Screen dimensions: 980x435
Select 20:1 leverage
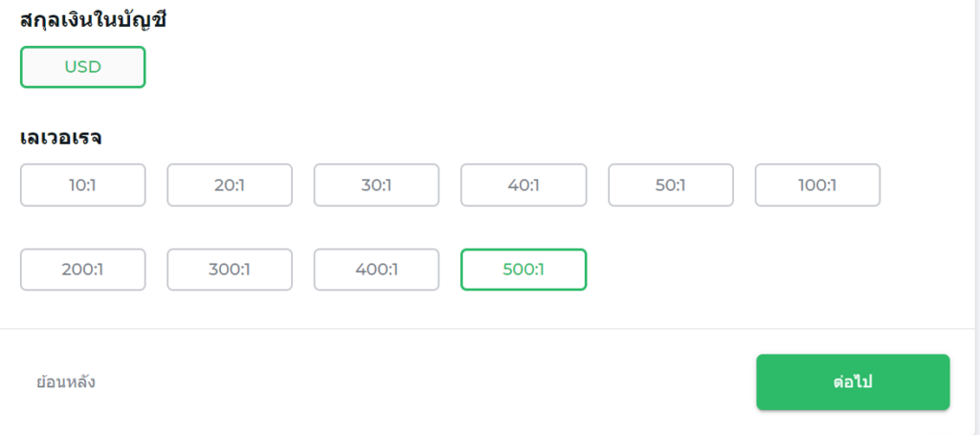(230, 185)
